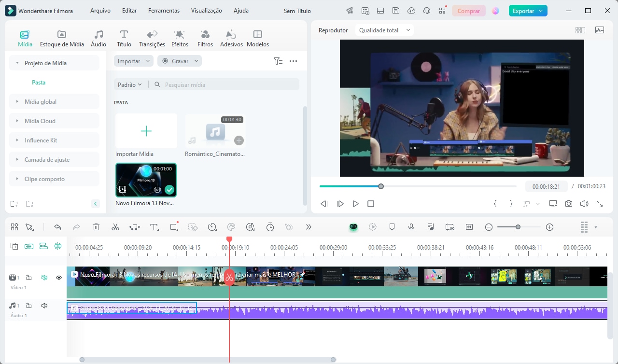Open the Adesivos tab
Image resolution: width=618 pixels, height=364 pixels.
(x=231, y=39)
